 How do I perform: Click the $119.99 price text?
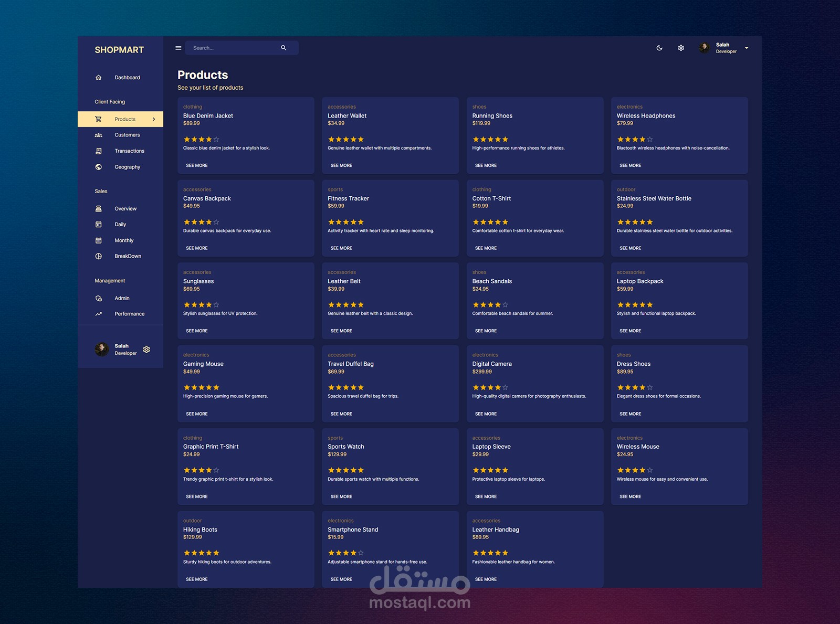tap(481, 123)
